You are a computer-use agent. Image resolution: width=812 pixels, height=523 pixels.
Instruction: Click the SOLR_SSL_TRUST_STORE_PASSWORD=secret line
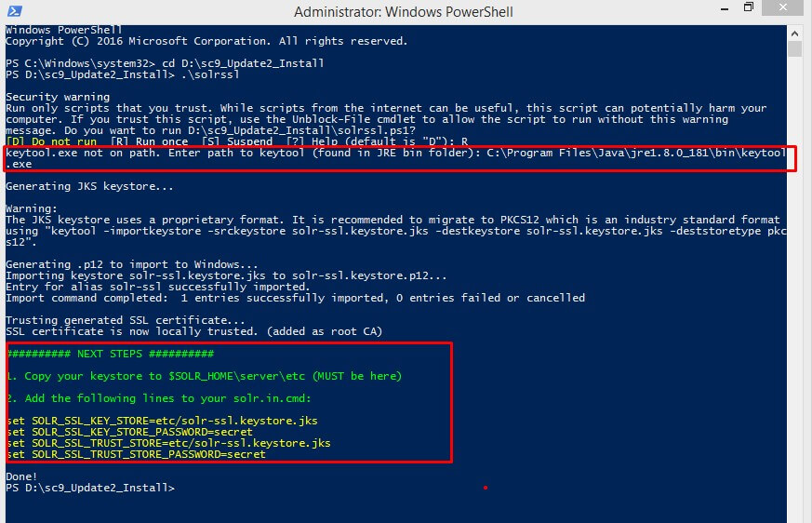(x=136, y=454)
